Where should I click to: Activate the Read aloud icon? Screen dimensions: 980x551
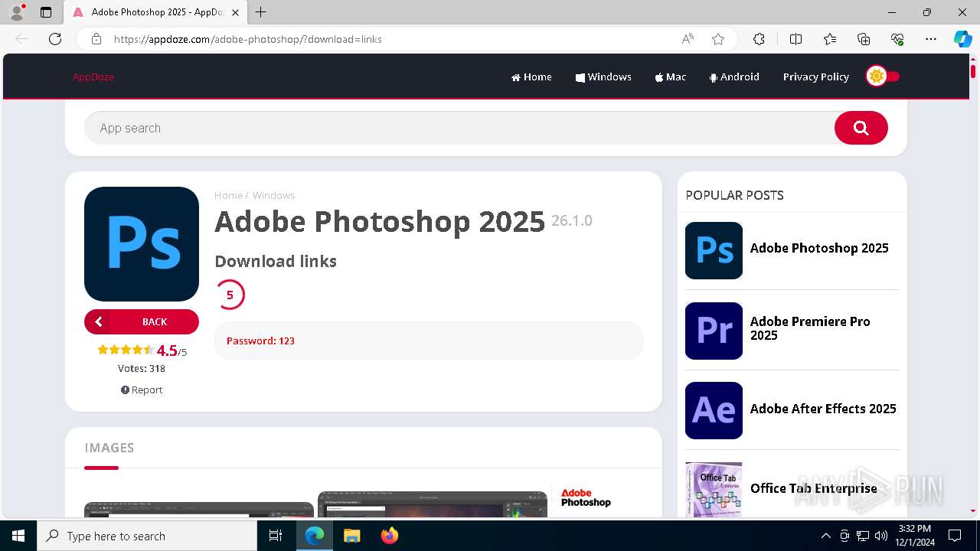click(x=688, y=39)
